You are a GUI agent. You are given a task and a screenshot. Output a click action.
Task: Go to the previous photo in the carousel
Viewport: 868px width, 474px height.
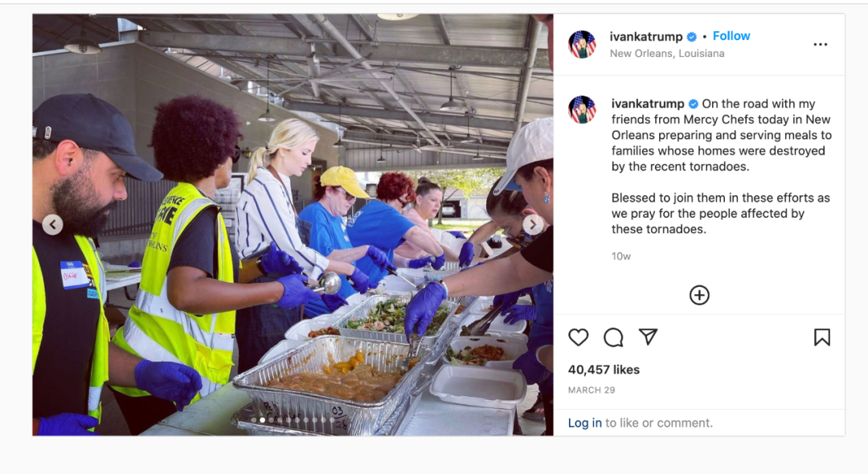52,225
